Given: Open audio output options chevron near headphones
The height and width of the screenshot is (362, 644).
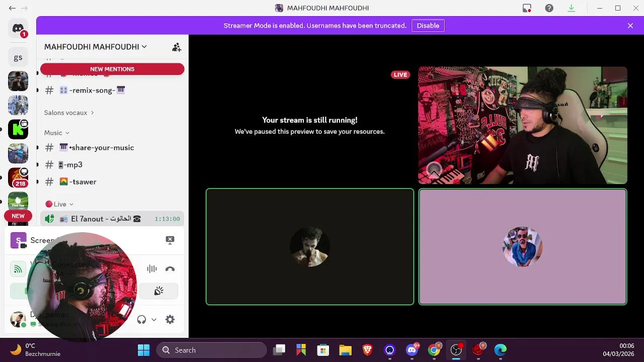Looking at the screenshot, I should click(x=154, y=320).
